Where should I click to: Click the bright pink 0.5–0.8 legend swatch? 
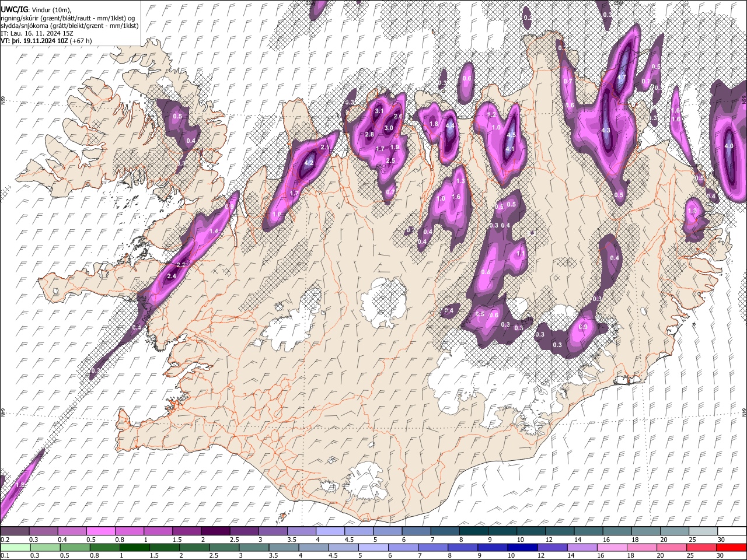click(100, 531)
